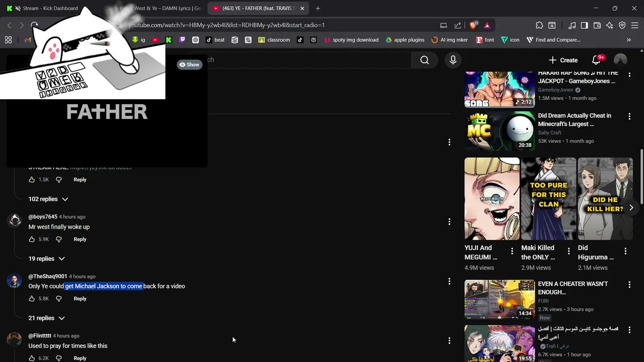Image resolution: width=644 pixels, height=362 pixels.
Task: Open 'AI img mker' bookmark
Action: [449, 40]
